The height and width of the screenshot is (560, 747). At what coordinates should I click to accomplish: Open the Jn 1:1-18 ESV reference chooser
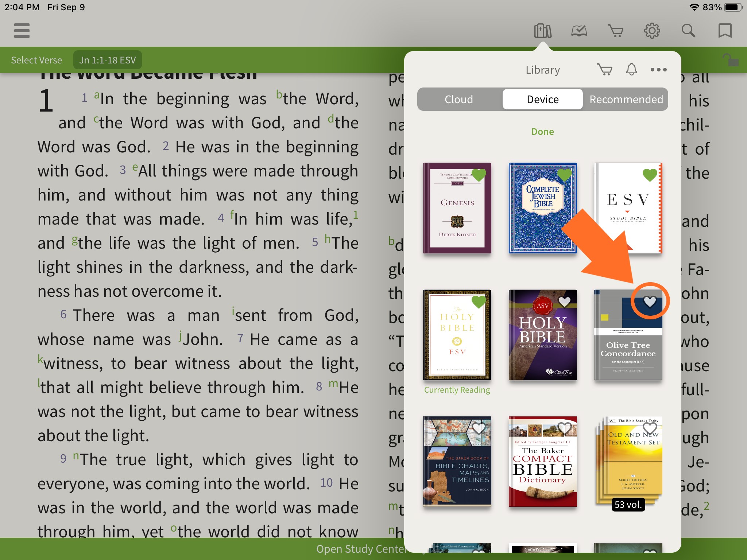108,60
